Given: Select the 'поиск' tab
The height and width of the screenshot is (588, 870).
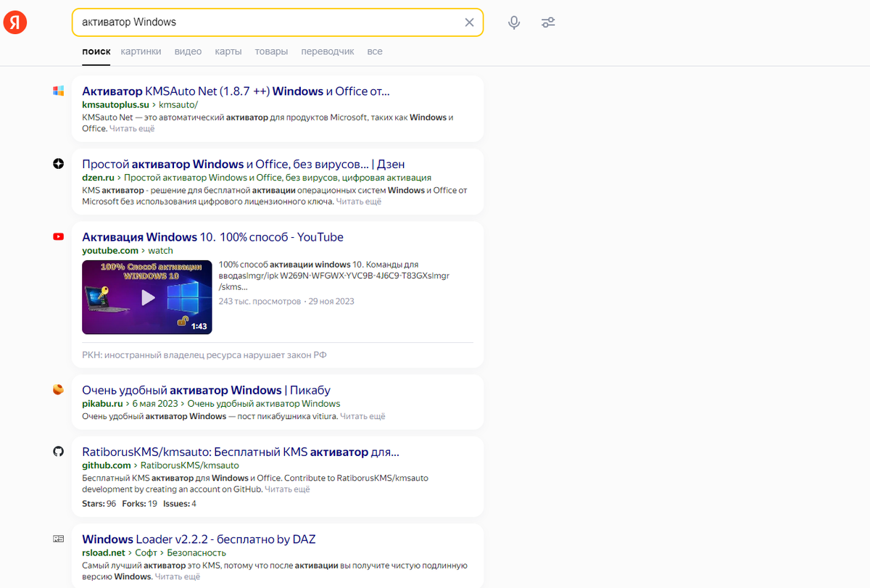Looking at the screenshot, I should [96, 51].
